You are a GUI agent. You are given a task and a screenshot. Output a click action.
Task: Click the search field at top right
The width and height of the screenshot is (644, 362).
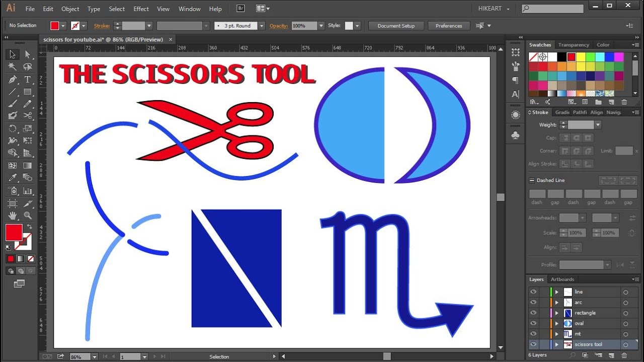tap(552, 9)
